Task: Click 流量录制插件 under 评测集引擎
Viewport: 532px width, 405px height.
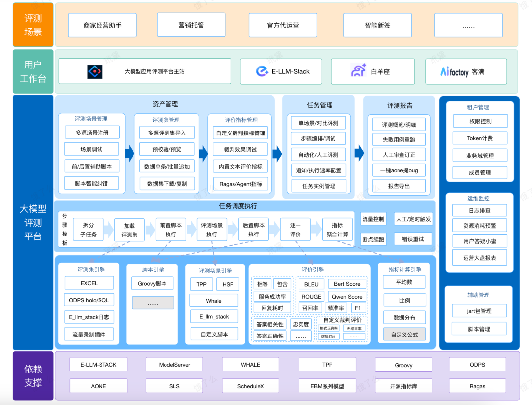Action: tap(89, 334)
